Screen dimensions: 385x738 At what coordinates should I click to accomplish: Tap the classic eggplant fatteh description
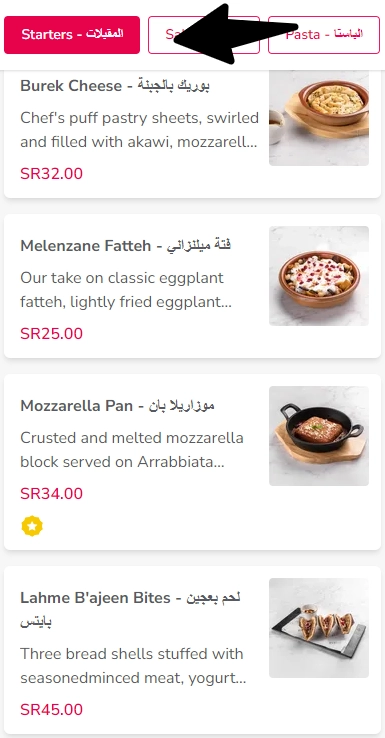coord(126,290)
